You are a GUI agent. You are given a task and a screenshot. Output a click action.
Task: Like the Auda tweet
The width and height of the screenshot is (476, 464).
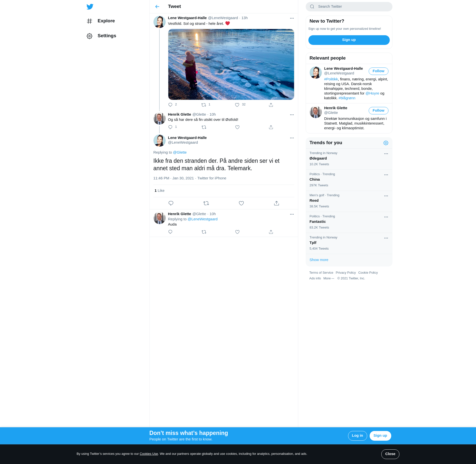[237, 232]
